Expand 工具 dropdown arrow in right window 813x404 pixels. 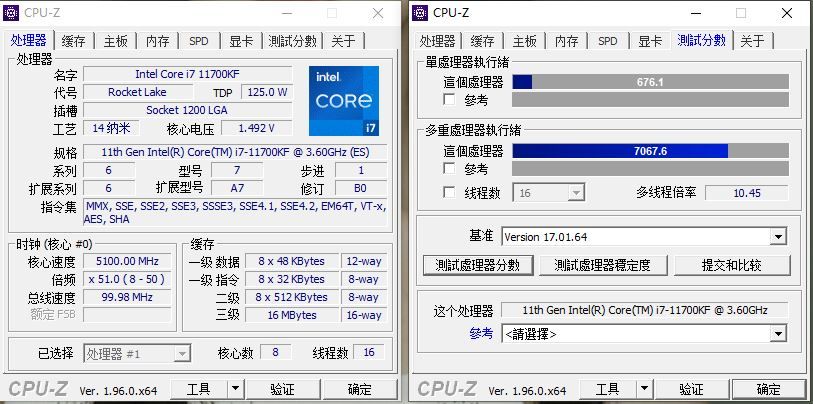pos(644,388)
